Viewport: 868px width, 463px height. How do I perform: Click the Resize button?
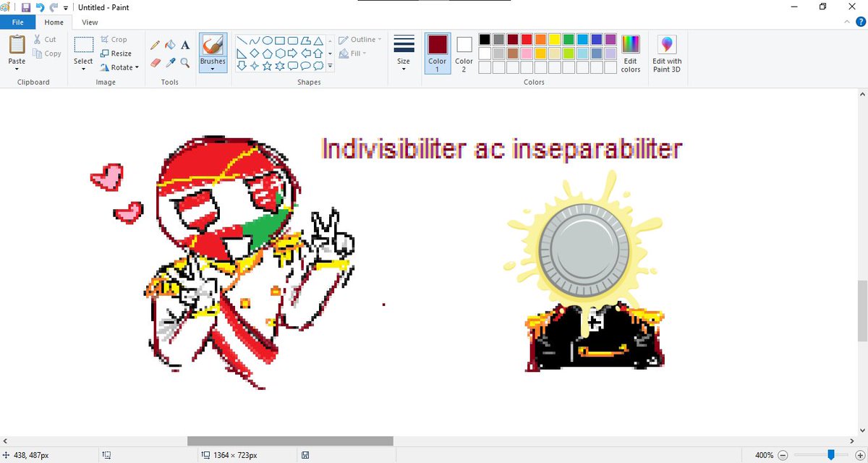(116, 54)
